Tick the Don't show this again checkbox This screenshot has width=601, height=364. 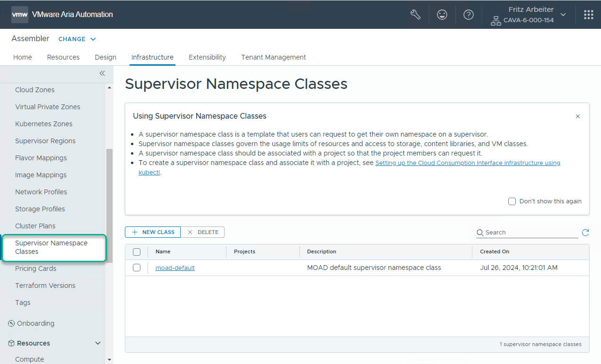[512, 201]
